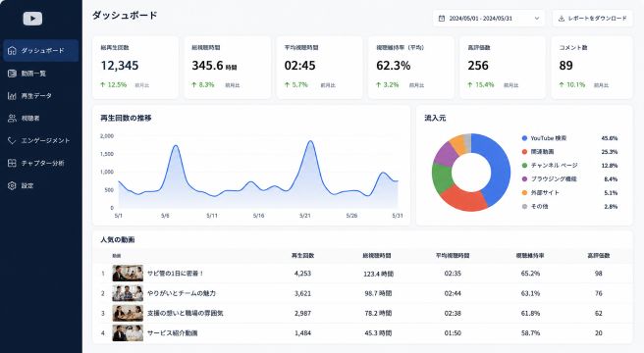Open thumbnail of video ranked 1
The width and height of the screenshot is (644, 353).
[128, 274]
